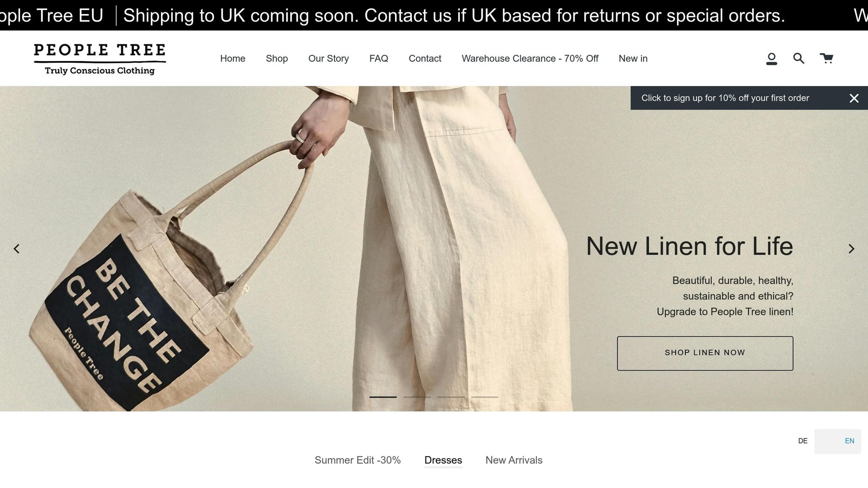The width and height of the screenshot is (868, 488).
Task: Select the Summer Edit -30% tab
Action: tap(357, 460)
